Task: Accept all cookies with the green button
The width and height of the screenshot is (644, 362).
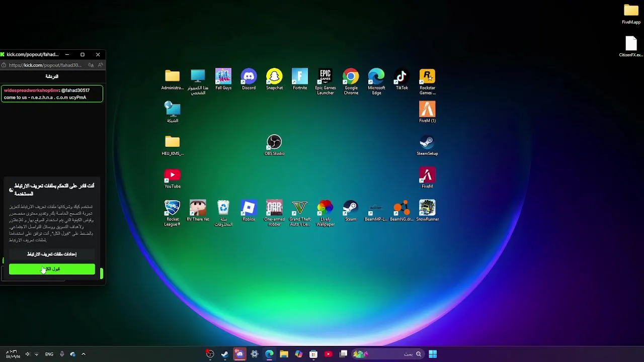Action: (52, 269)
